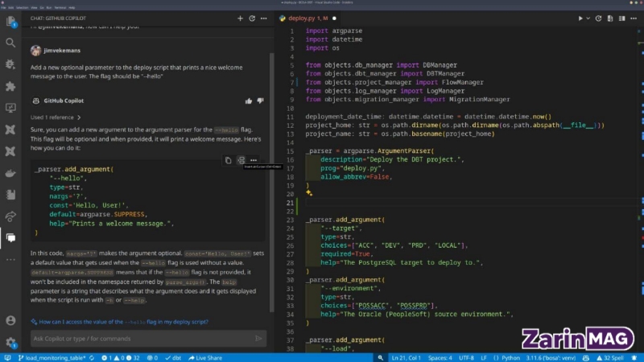Select Python interpreter 3.11.6 venv
The width and height of the screenshot is (644, 362).
[551, 358]
